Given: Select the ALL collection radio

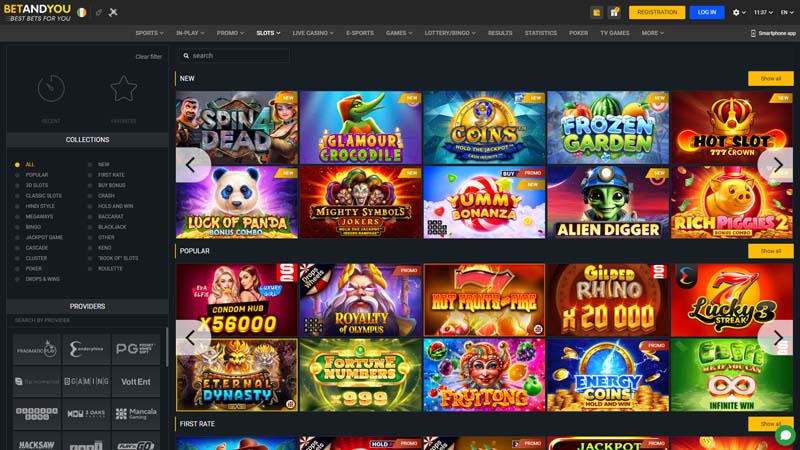Looking at the screenshot, I should [x=17, y=165].
